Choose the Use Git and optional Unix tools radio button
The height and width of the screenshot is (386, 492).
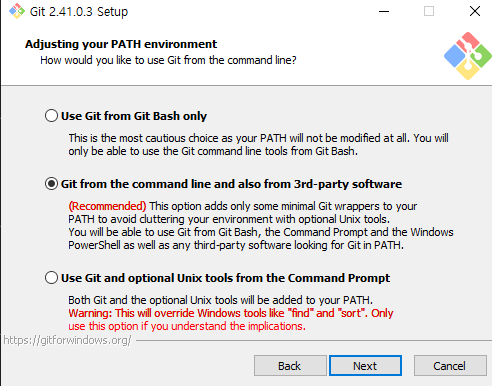(51, 278)
